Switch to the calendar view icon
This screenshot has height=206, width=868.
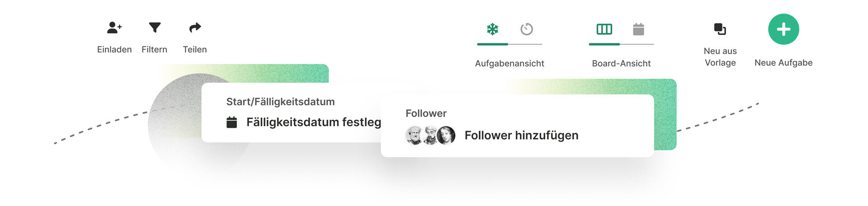(x=638, y=29)
